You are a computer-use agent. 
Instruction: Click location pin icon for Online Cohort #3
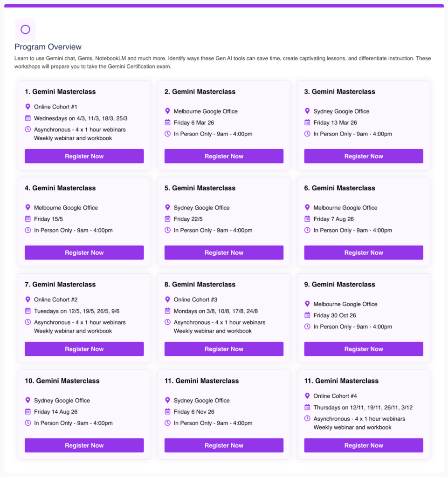click(x=167, y=300)
